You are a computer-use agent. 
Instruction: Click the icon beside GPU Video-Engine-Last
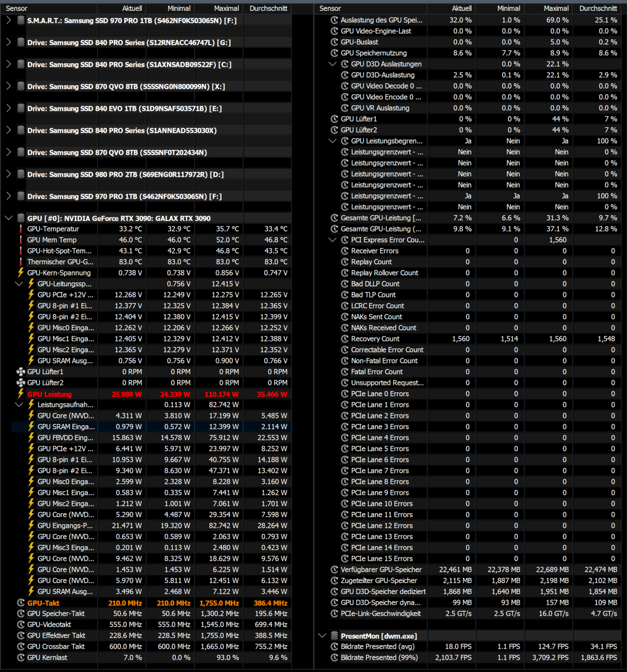[x=334, y=31]
